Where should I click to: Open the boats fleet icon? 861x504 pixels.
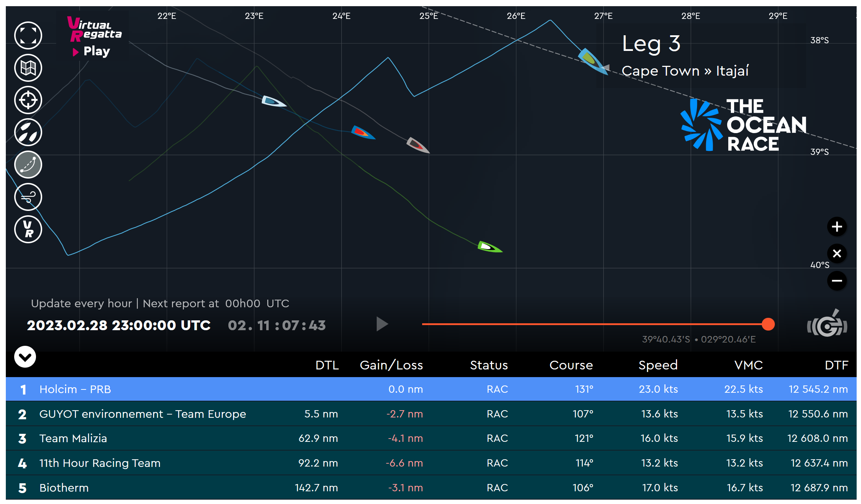point(28,132)
